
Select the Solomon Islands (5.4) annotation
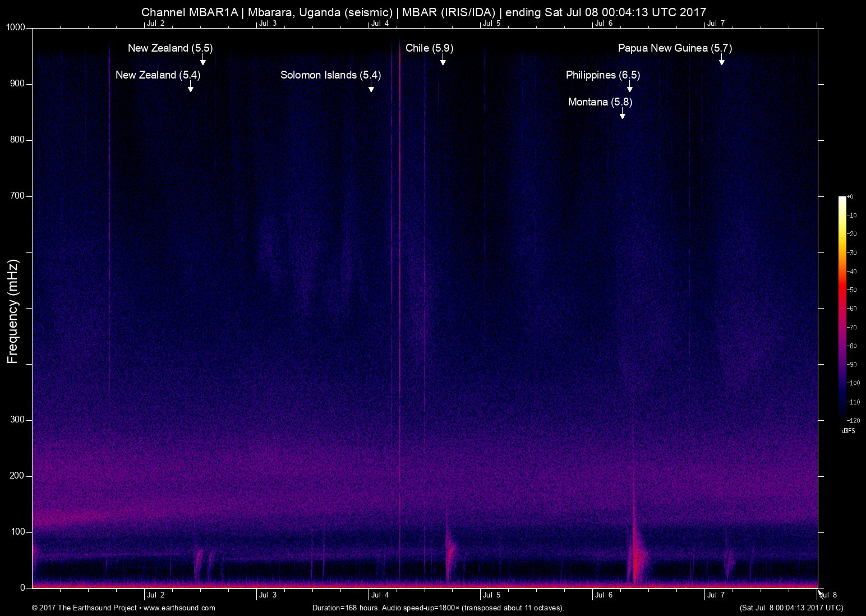tap(330, 75)
